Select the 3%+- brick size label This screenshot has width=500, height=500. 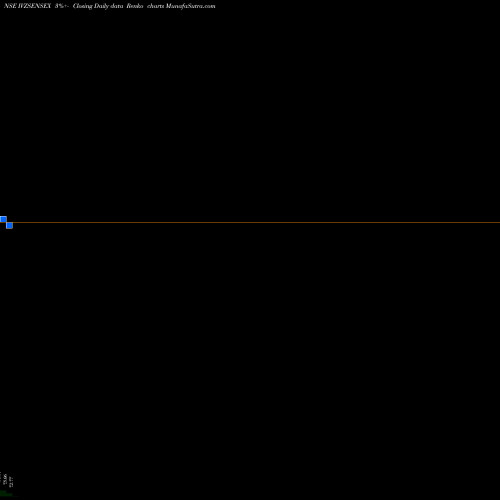pos(62,6)
